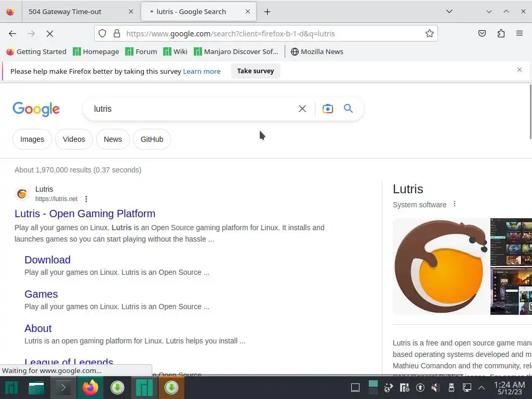Go back to the previous page

pos(12,34)
